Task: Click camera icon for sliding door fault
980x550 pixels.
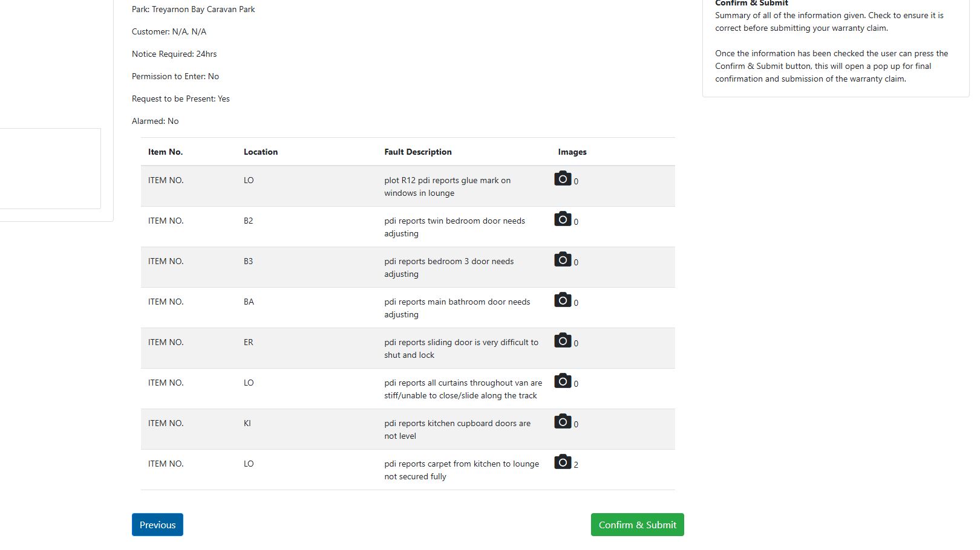Action: [563, 341]
